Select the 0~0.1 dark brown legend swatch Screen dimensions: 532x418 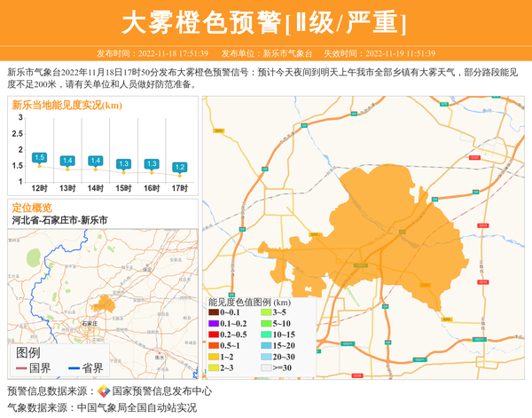pyautogui.click(x=214, y=312)
